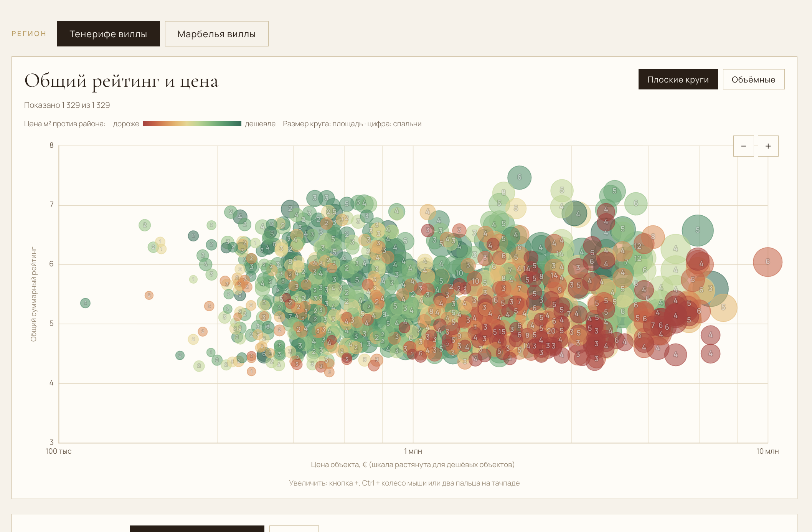Click the dark button in the bottom panel
This screenshot has height=532, width=812.
[x=197, y=529]
